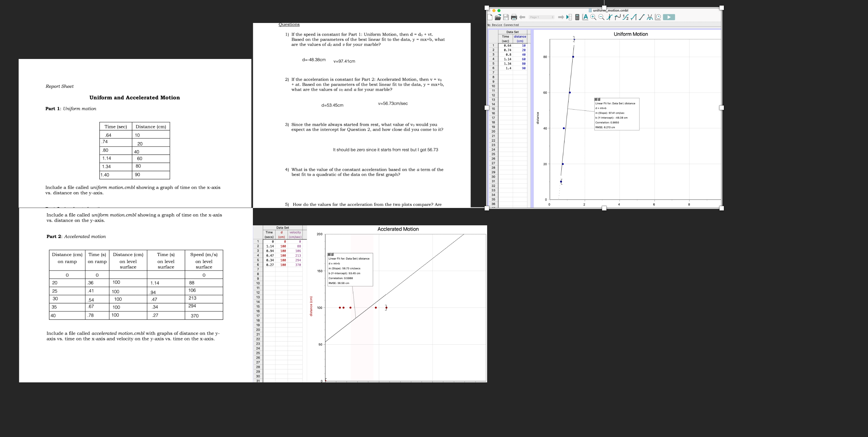Screen dimensions: 868x437
Task: Click the New file icon in Logger Pro
Action: pyautogui.click(x=490, y=17)
